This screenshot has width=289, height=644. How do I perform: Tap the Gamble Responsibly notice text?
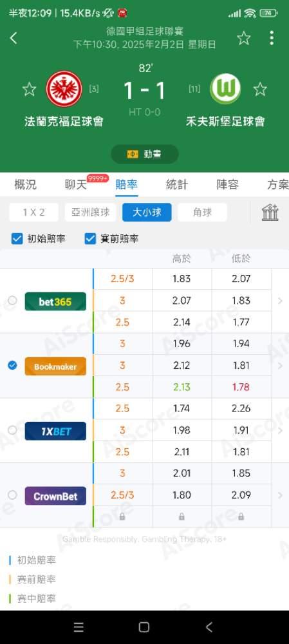pos(144,539)
